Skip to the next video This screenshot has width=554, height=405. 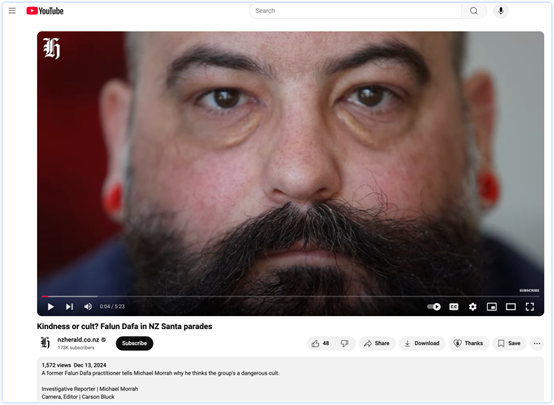pyautogui.click(x=69, y=307)
